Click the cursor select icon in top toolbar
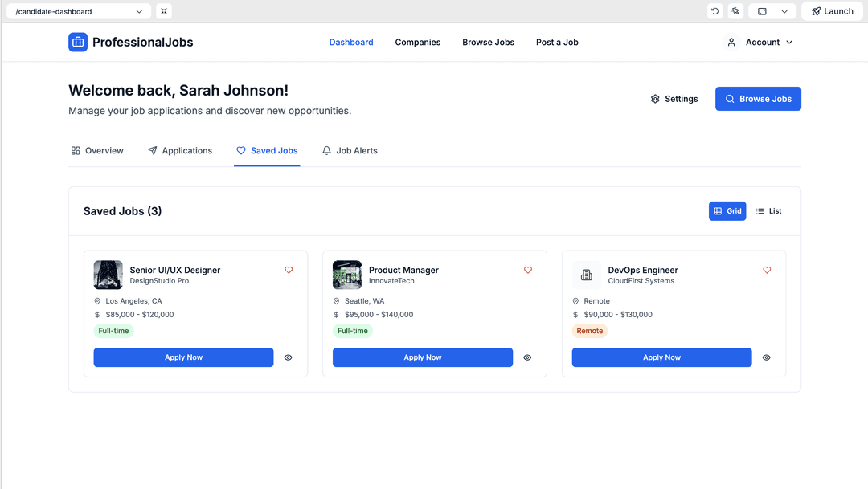 [735, 11]
